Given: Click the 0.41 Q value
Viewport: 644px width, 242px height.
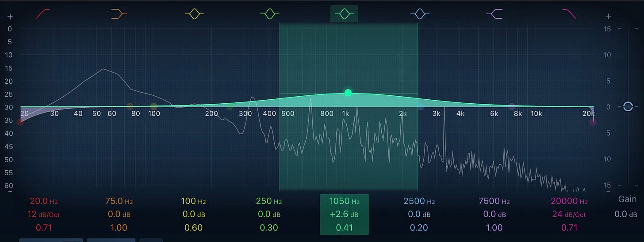Looking at the screenshot, I should point(344,228).
